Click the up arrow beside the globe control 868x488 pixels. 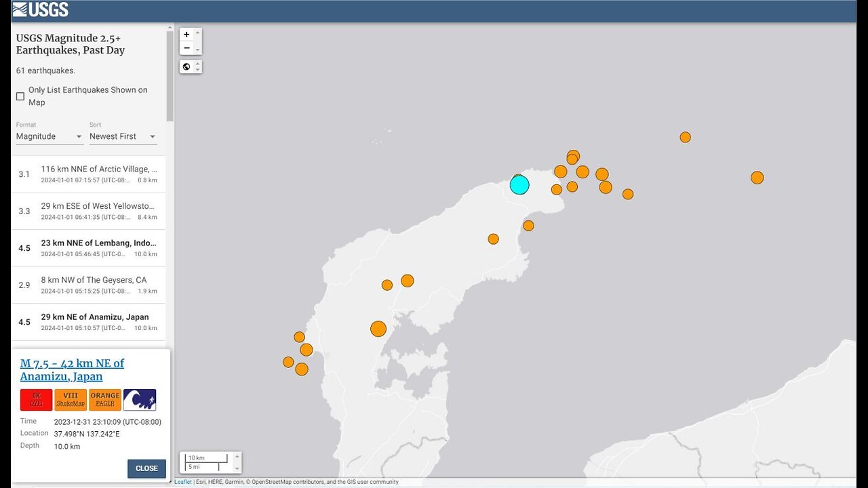[x=198, y=64]
